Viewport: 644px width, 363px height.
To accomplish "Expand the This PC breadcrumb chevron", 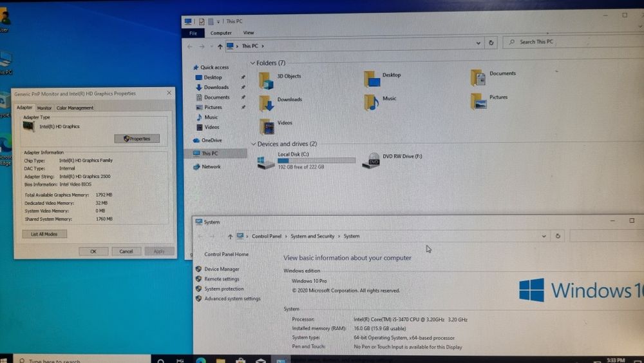I will click(x=263, y=46).
